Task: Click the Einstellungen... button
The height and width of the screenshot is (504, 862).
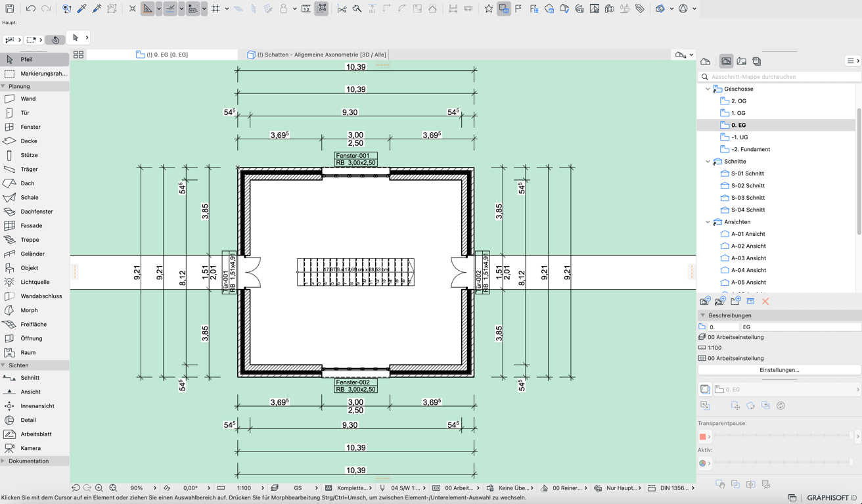Action: coord(779,370)
